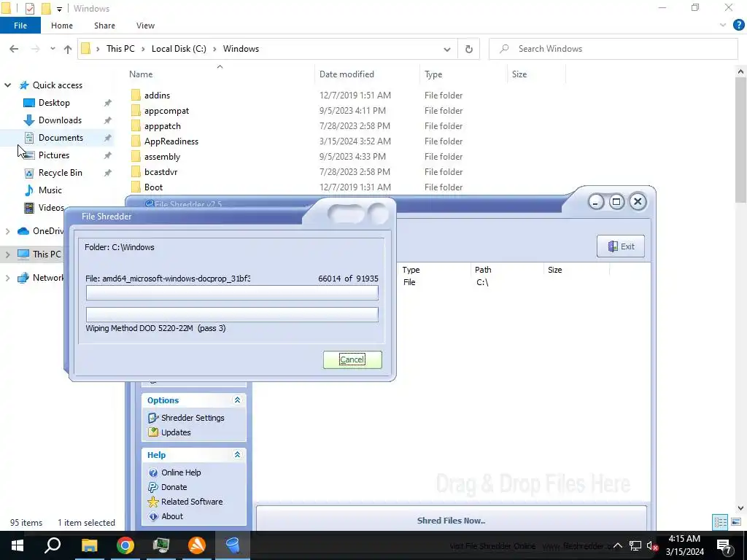Check for Updates in the Options panel

pos(176,432)
